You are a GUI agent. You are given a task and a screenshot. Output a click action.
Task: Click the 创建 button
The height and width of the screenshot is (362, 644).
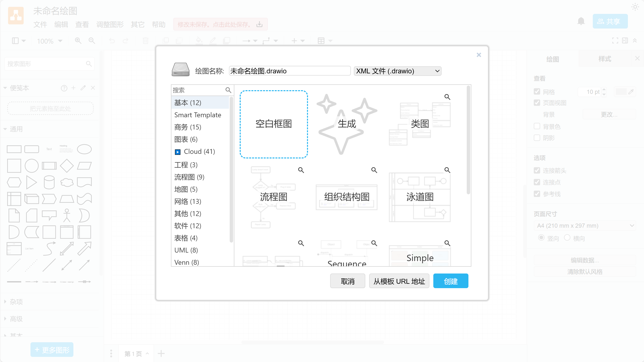click(450, 281)
